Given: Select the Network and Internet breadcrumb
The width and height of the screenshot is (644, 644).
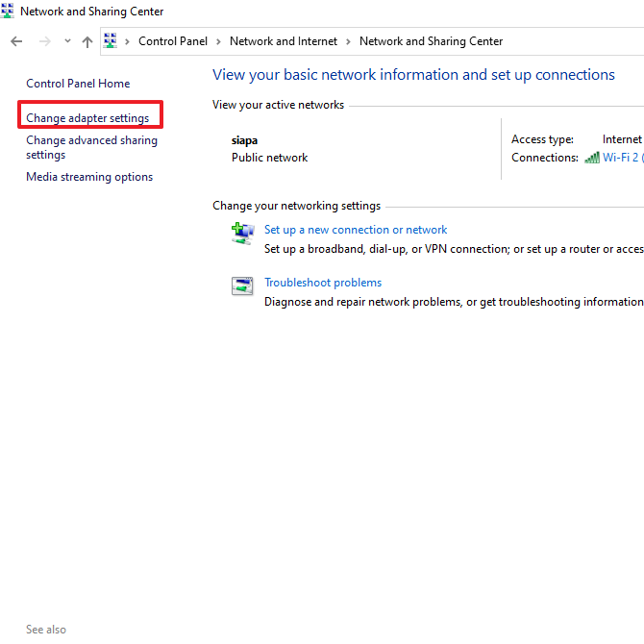Looking at the screenshot, I should [x=284, y=41].
